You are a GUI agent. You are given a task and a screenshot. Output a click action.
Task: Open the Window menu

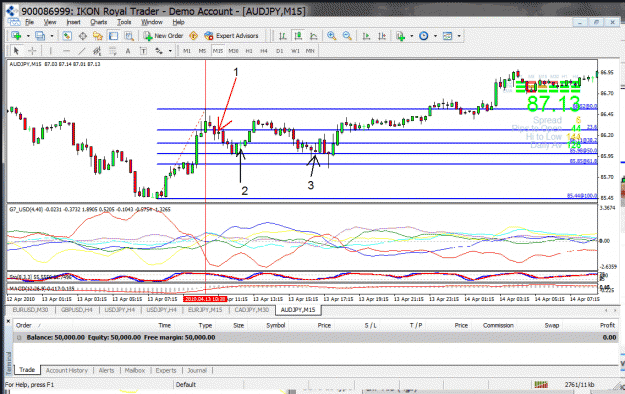[x=152, y=22]
